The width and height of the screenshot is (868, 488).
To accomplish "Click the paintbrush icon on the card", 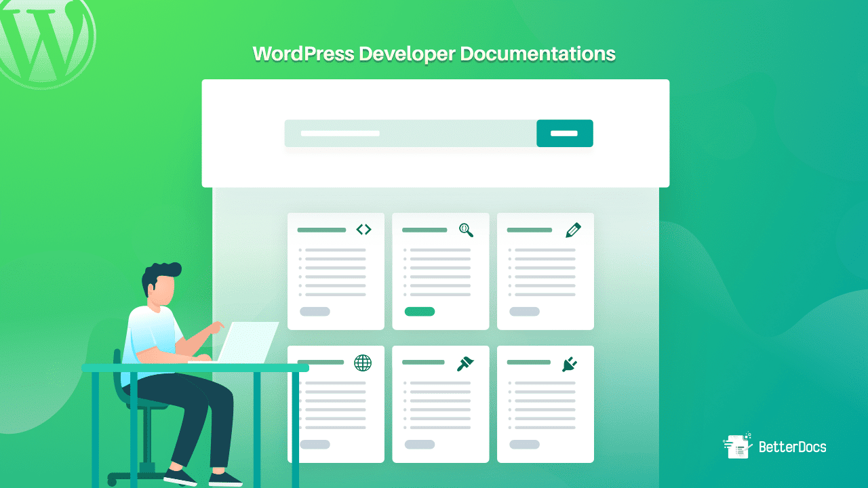I will pos(465,363).
